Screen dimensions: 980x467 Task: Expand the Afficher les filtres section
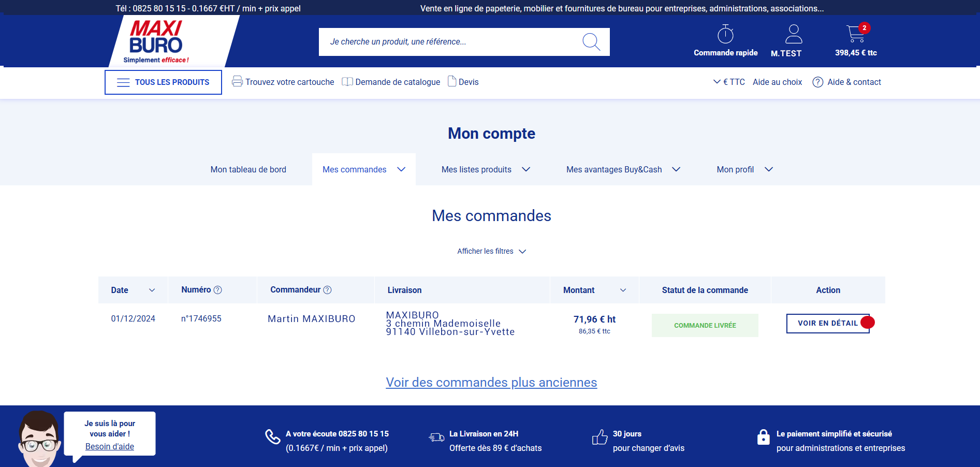coord(491,251)
